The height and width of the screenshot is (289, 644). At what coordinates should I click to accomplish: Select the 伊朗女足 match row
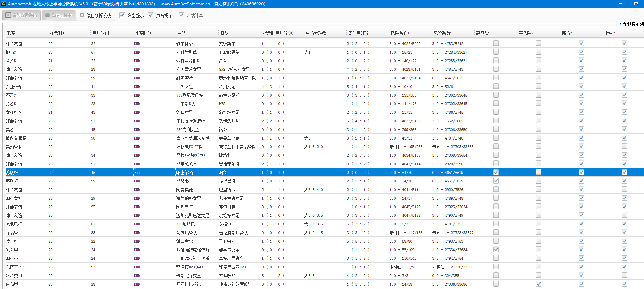184,87
